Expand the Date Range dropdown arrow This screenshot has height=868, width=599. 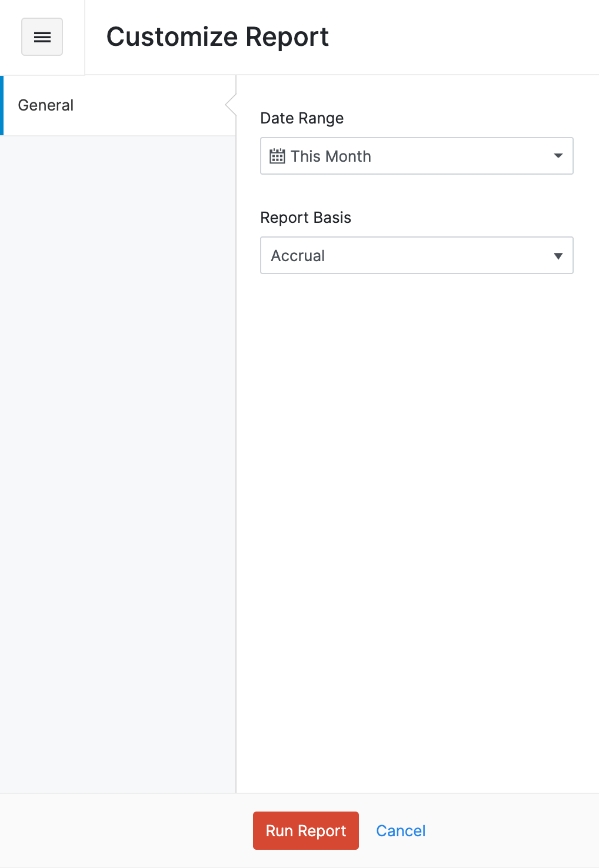click(558, 156)
